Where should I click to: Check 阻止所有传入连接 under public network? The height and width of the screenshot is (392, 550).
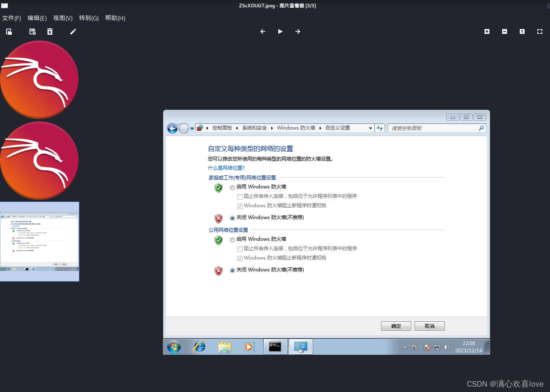(x=240, y=249)
